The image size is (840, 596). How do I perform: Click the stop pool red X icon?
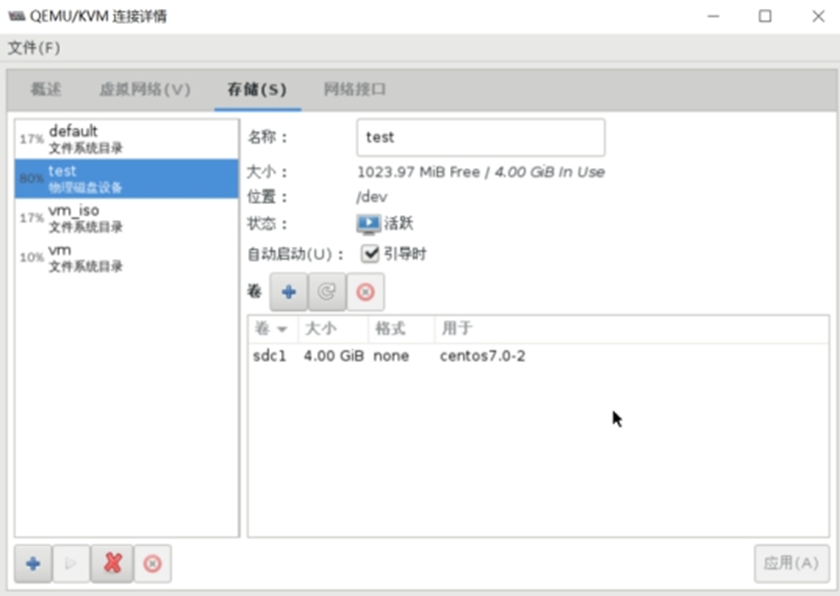click(112, 564)
